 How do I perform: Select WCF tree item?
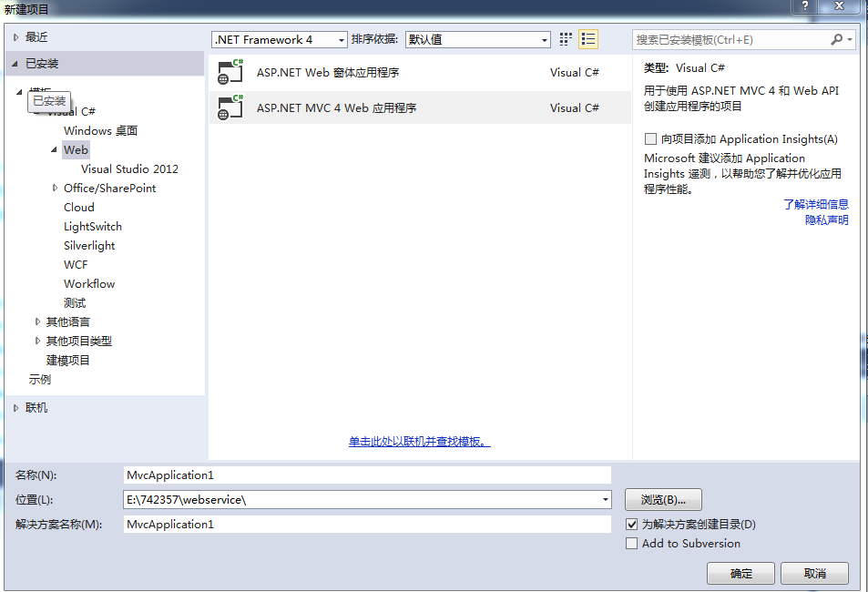76,264
